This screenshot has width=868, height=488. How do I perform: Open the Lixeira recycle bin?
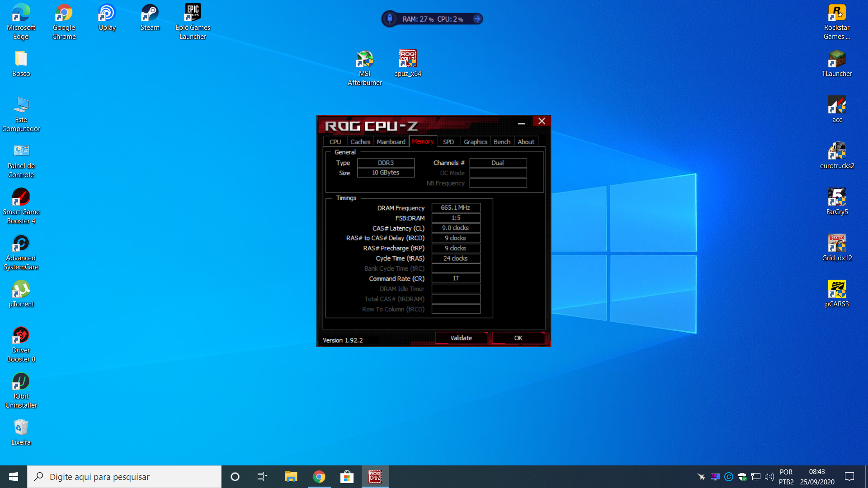21,432
